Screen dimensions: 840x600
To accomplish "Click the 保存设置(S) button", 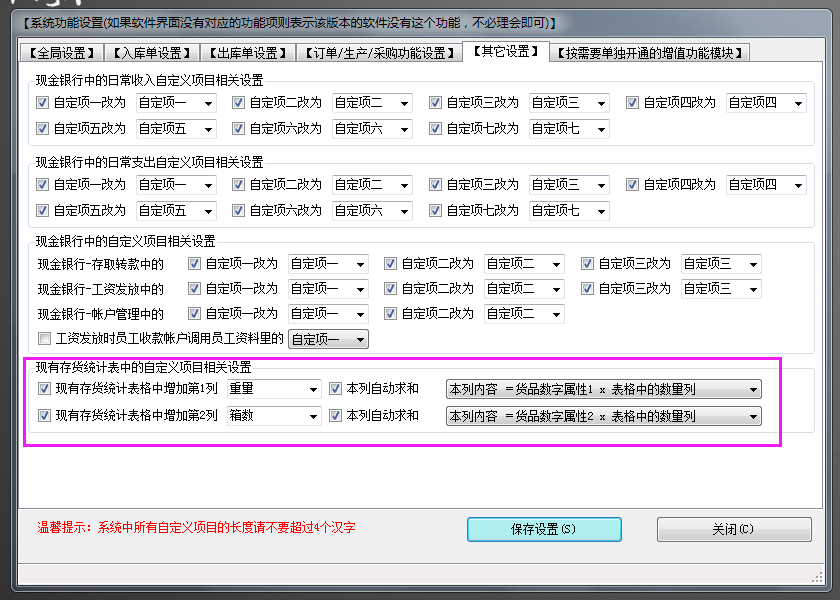I will [544, 529].
